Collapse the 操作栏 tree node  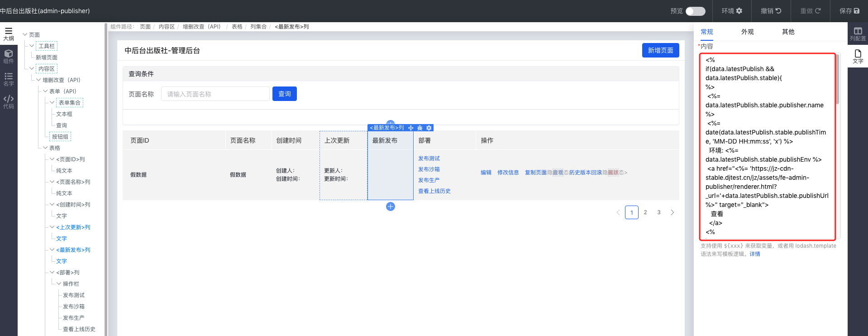tap(59, 283)
